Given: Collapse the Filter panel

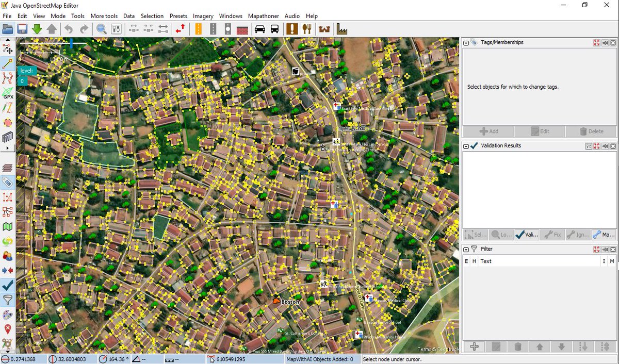Looking at the screenshot, I should pyautogui.click(x=466, y=249).
